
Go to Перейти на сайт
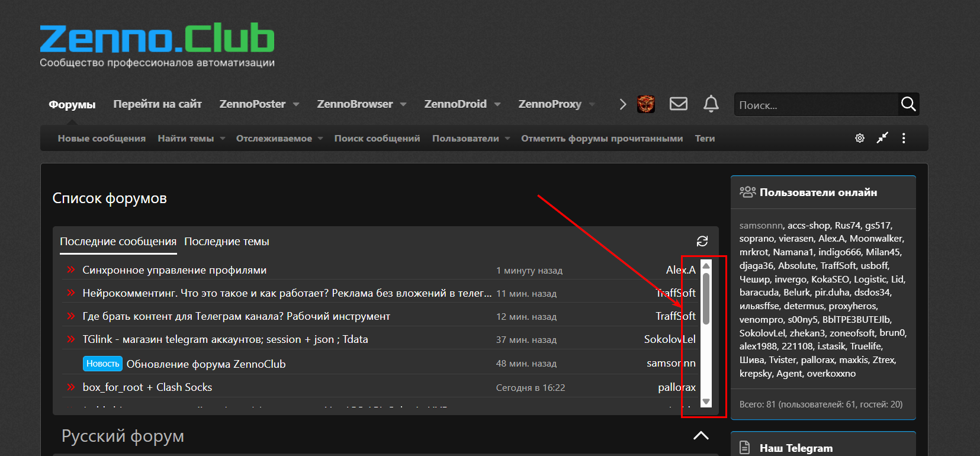[x=158, y=104]
